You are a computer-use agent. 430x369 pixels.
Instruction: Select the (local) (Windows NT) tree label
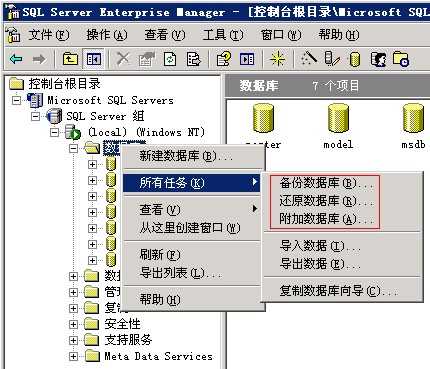tap(146, 132)
